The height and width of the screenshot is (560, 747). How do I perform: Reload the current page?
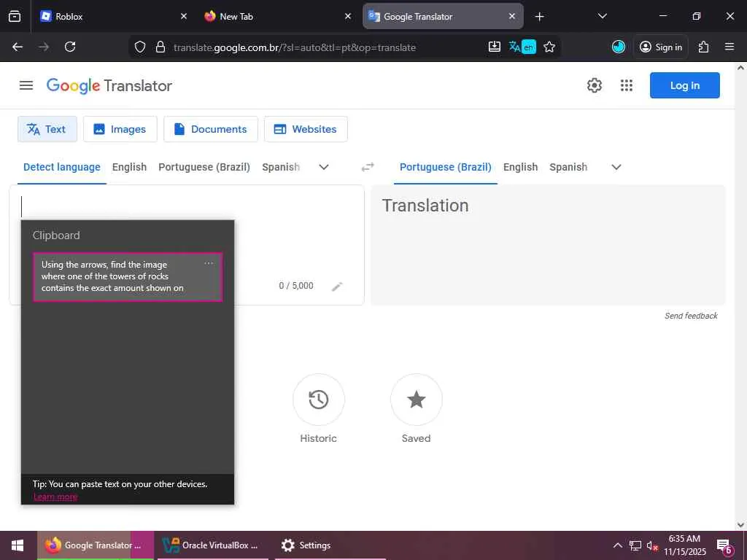(x=70, y=47)
